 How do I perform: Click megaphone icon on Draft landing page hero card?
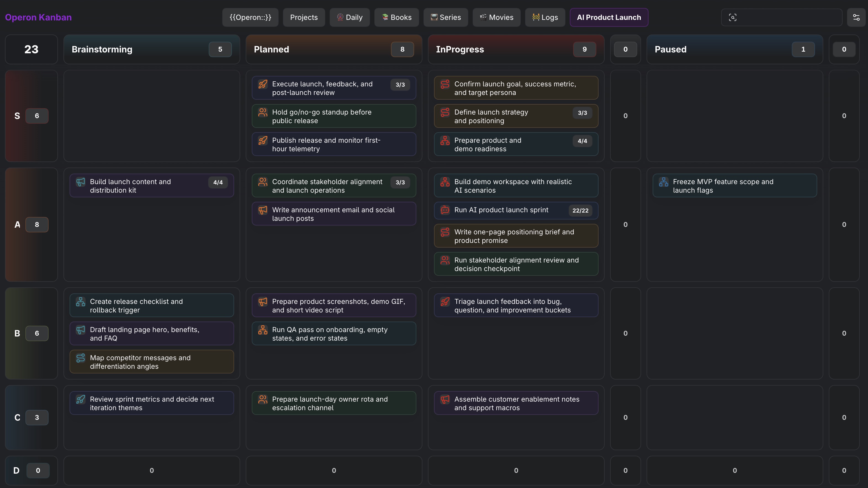coord(81,330)
